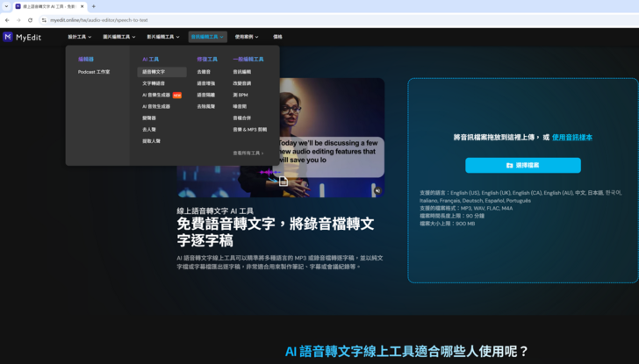Open the 使用案例 dropdown
The height and width of the screenshot is (364, 639).
tap(247, 37)
